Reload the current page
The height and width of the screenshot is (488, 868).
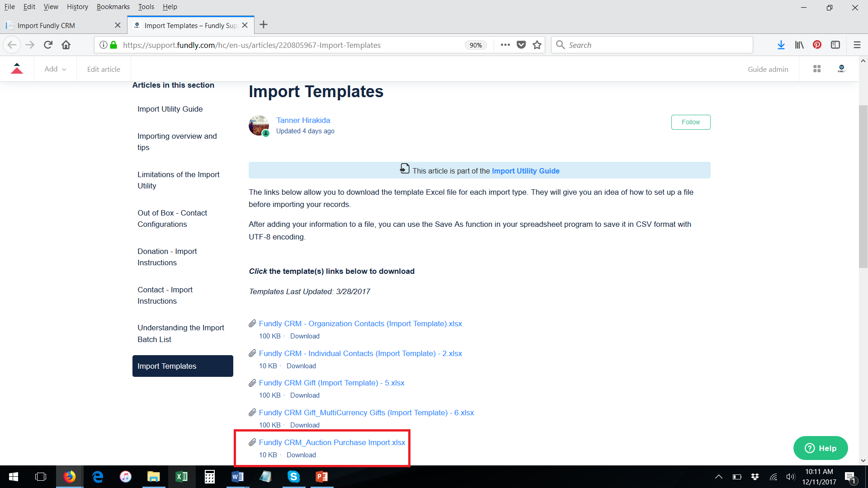tap(48, 45)
